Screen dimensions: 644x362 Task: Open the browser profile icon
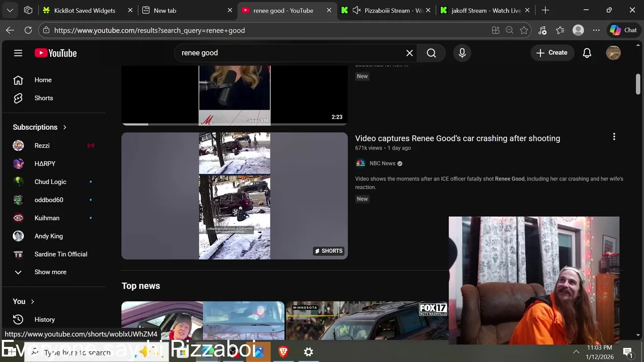pos(578,30)
